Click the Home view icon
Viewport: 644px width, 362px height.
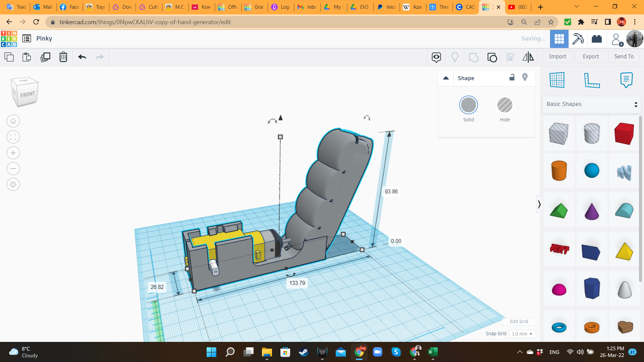[x=13, y=121]
